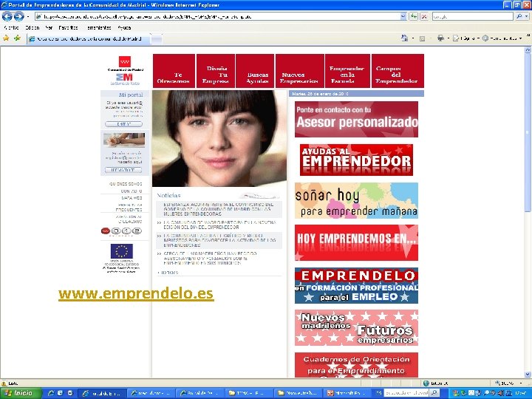Open the Edición menu
This screenshot has width=532, height=399.
[x=33, y=28]
